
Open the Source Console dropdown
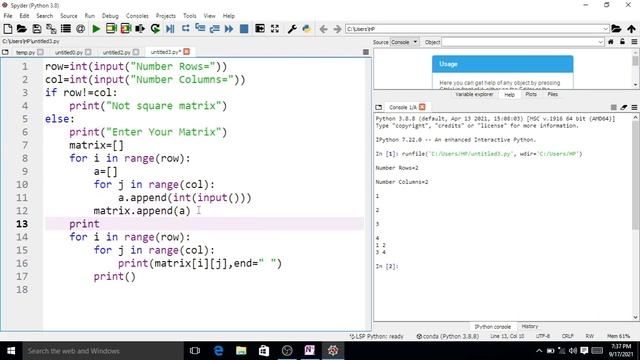pyautogui.click(x=404, y=42)
